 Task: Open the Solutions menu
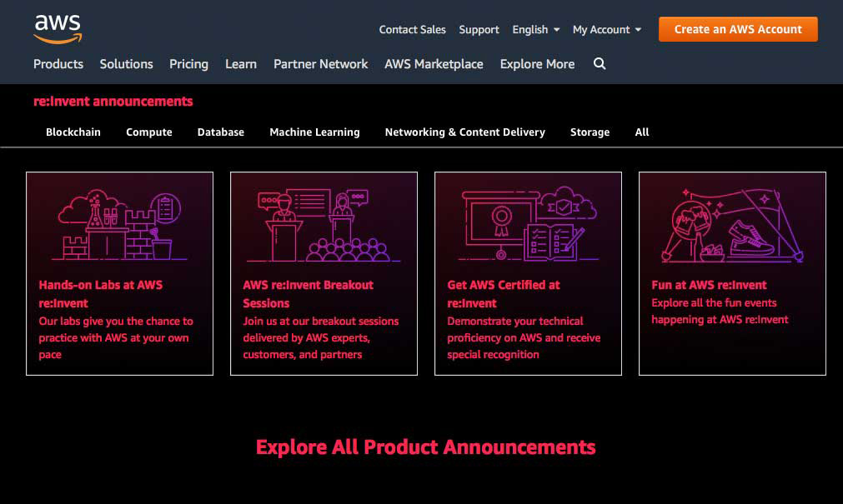(x=127, y=64)
